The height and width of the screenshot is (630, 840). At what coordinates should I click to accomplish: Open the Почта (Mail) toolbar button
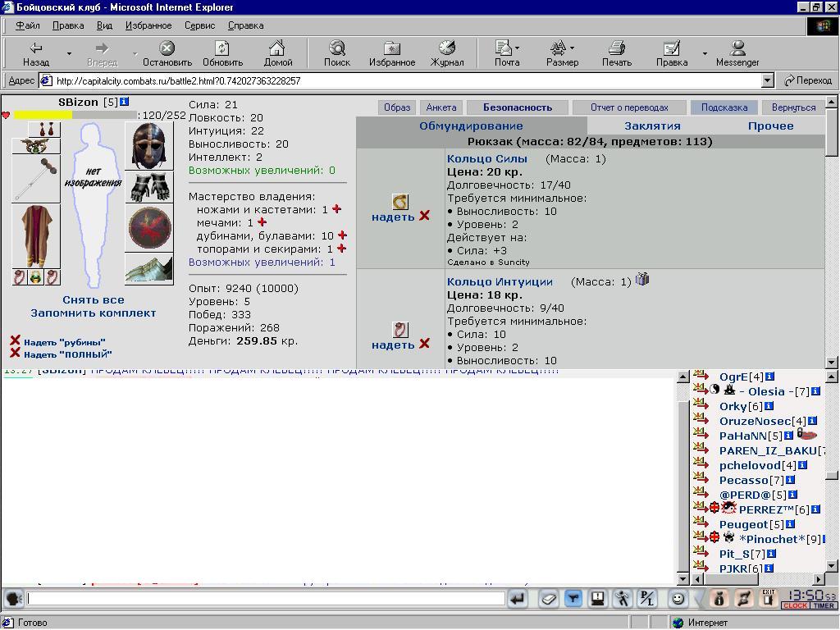coord(507,54)
